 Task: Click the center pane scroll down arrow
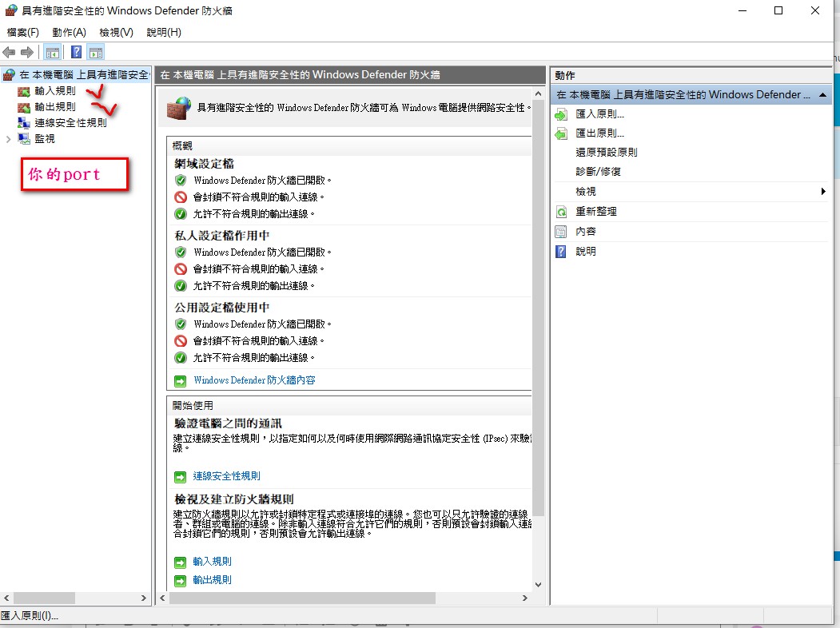click(539, 585)
